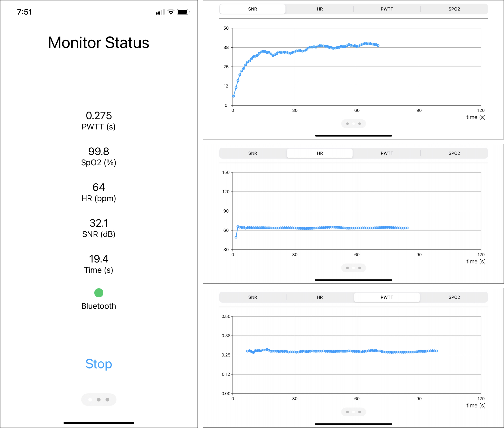Screen dimensions: 504x428
Task: Tap the home indicator bar under the PWTT chart
Action: tap(353, 424)
